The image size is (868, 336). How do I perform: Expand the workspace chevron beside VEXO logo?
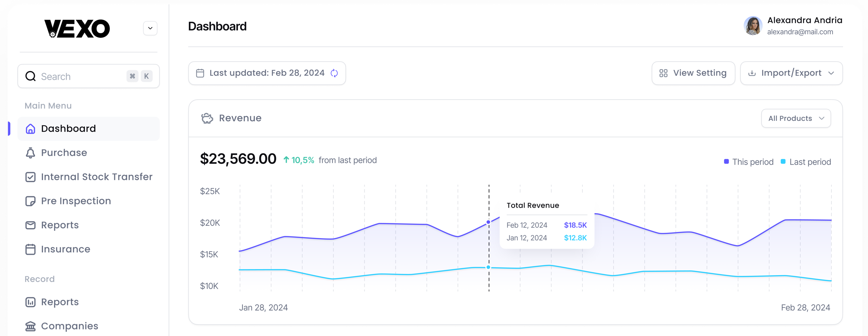pyautogui.click(x=150, y=28)
